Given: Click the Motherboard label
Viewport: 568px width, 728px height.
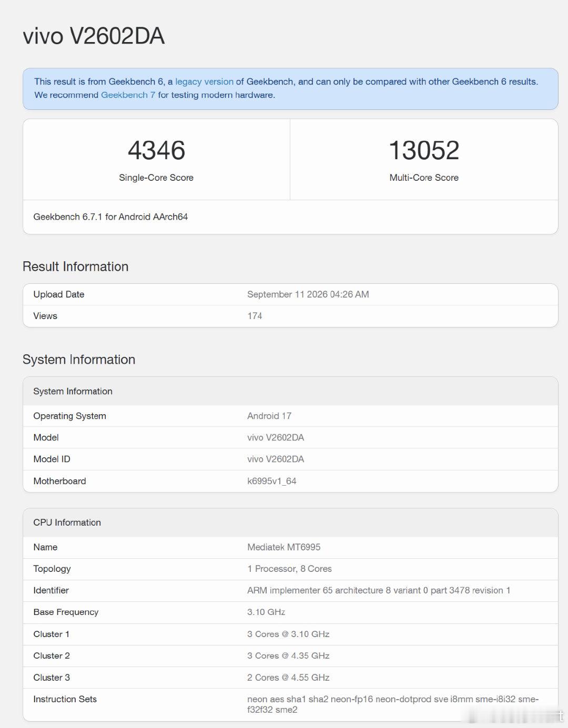Looking at the screenshot, I should click(59, 481).
